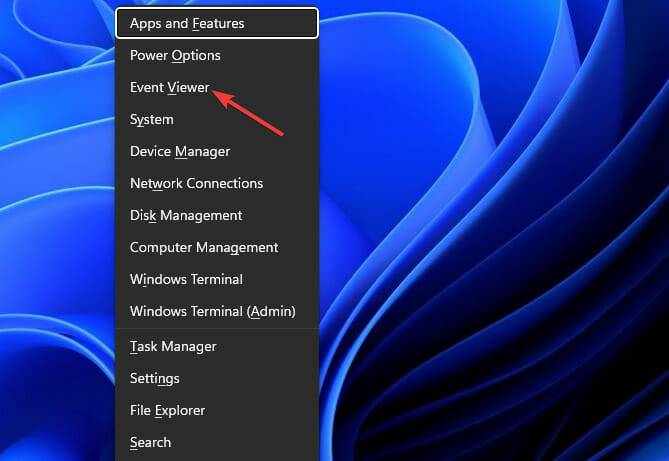
Task: Open Event Viewer
Action: (217, 88)
